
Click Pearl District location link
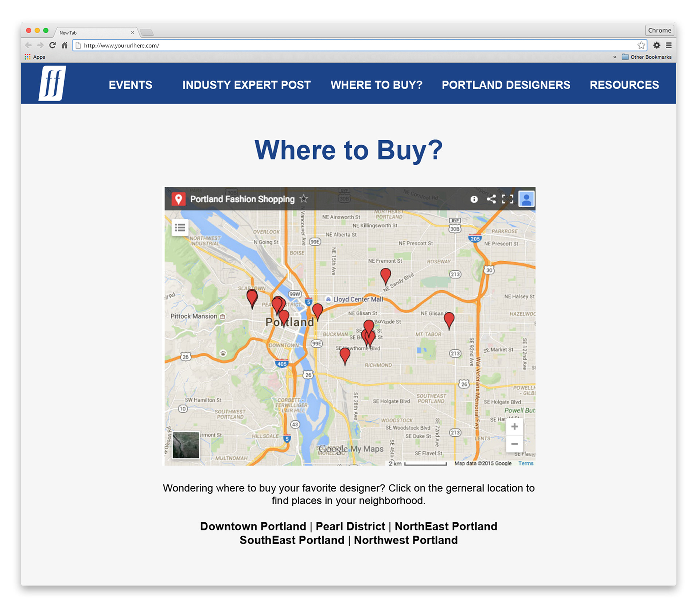(x=350, y=526)
